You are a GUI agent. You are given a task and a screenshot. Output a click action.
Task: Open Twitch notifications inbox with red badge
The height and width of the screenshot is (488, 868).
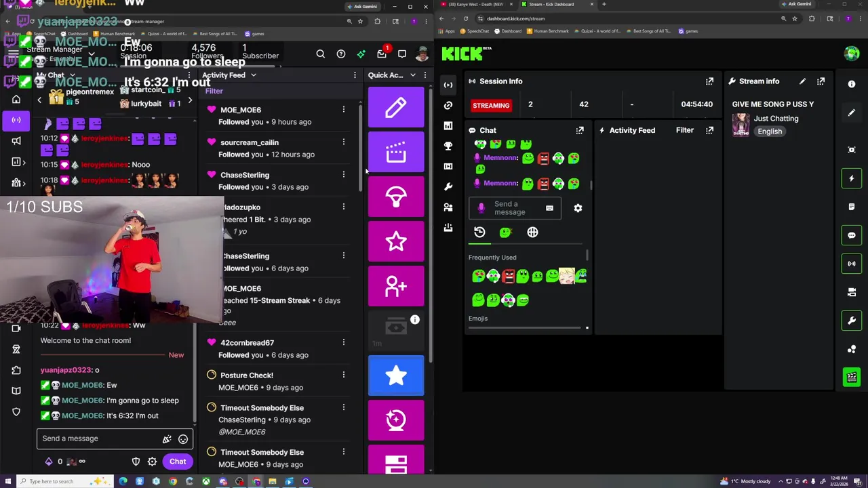pos(382,54)
